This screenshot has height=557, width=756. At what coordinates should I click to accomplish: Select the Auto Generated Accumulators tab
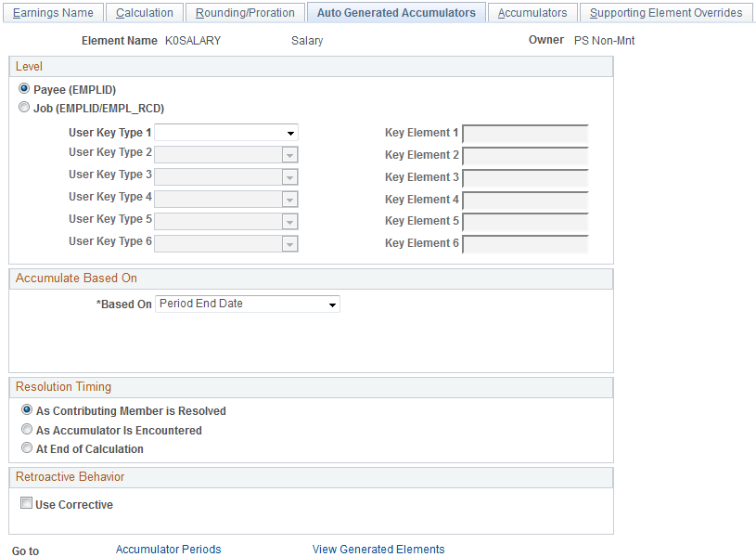tap(396, 12)
